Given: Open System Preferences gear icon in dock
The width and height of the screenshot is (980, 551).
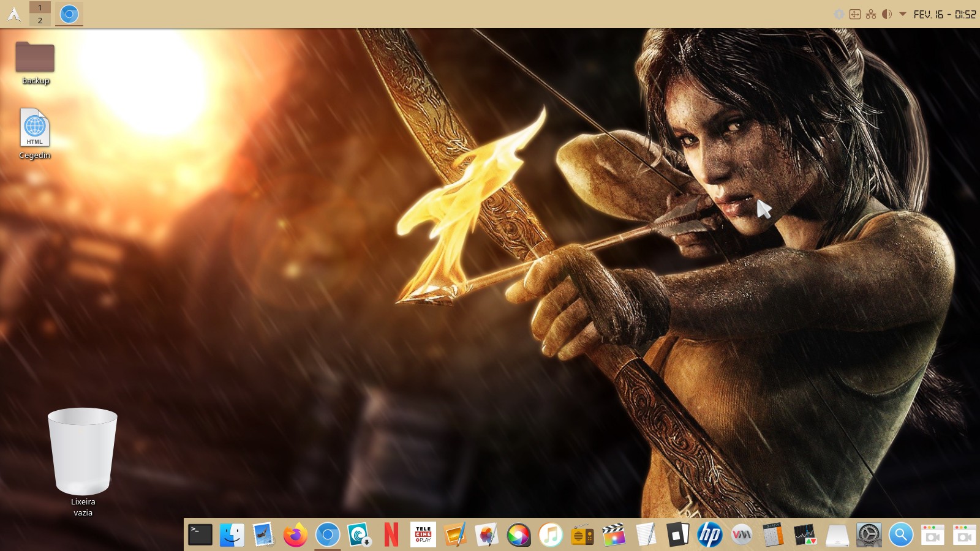Looking at the screenshot, I should (869, 535).
